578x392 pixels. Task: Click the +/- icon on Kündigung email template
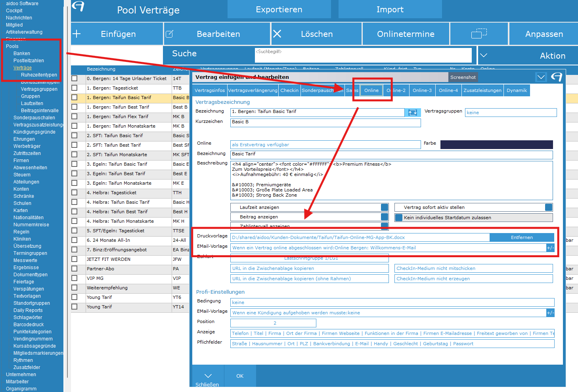coord(550,313)
